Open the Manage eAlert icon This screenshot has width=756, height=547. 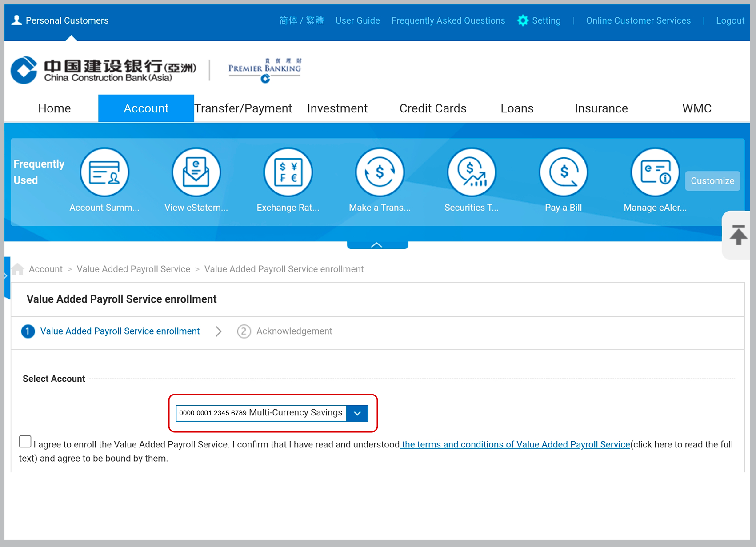pos(655,172)
